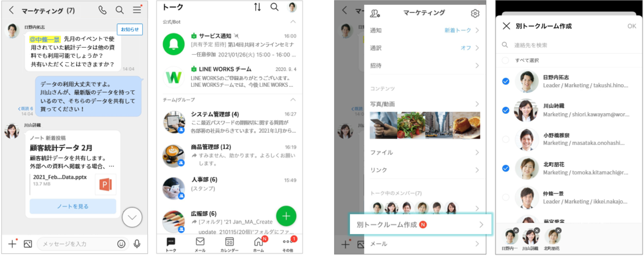Open the hamburger menu in the chat header

(137, 10)
